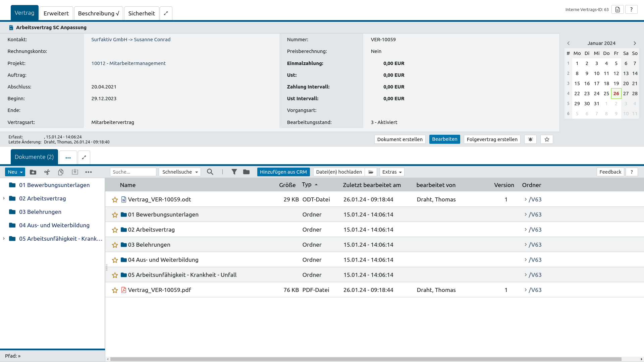Open folder icon beside Datei(en) hochladen
Screen dimensions: 644x362
pyautogui.click(x=371, y=172)
